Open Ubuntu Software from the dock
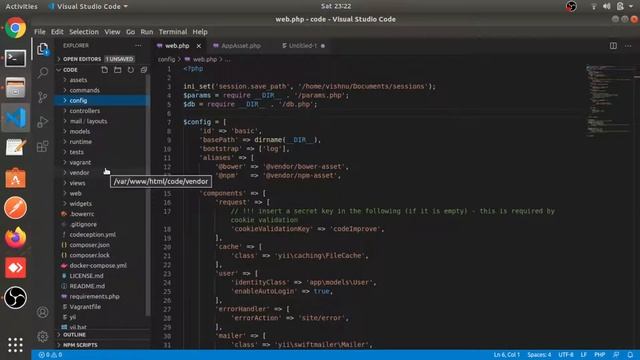This screenshot has height=360, width=640. coord(16,178)
